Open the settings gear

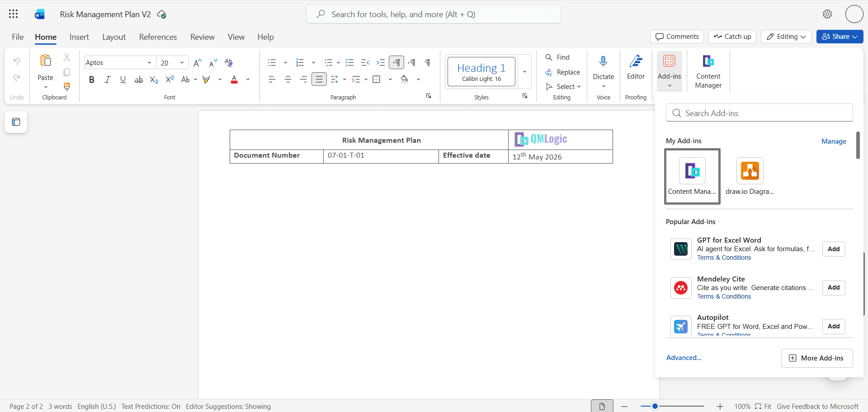pos(827,14)
